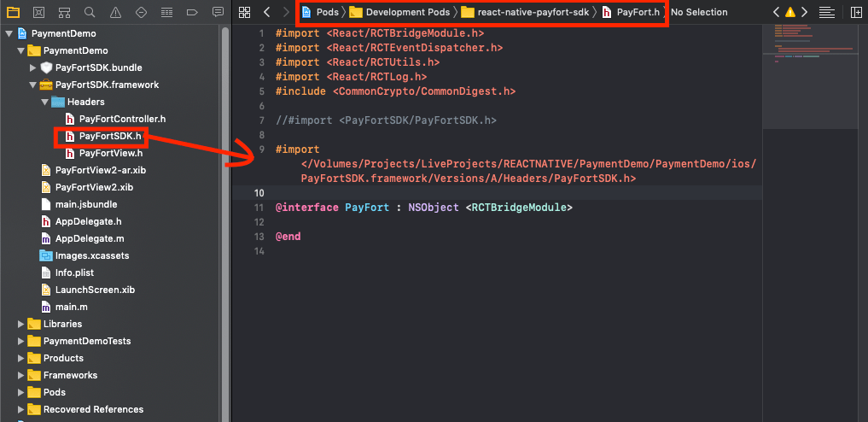Viewport: 868px width, 422px height.
Task: Open the Report navigator speech-bubble icon
Action: 218,12
